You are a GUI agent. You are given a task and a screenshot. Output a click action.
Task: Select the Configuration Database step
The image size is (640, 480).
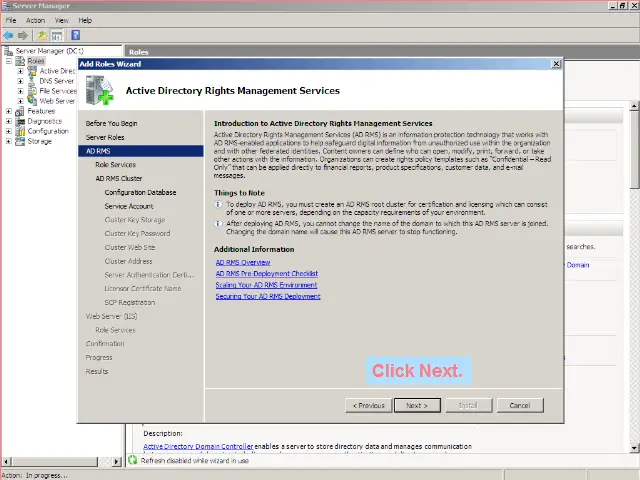click(x=140, y=192)
